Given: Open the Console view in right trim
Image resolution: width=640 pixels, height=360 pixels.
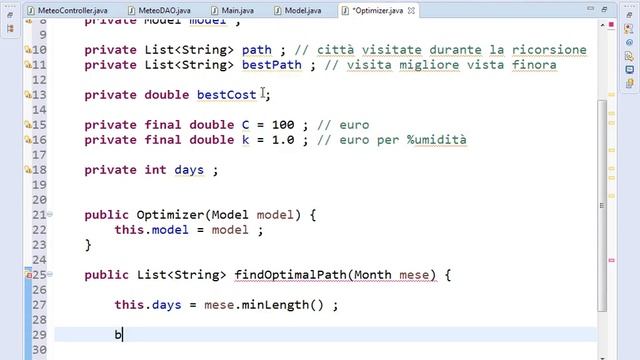Looking at the screenshot, I should click(x=629, y=70).
